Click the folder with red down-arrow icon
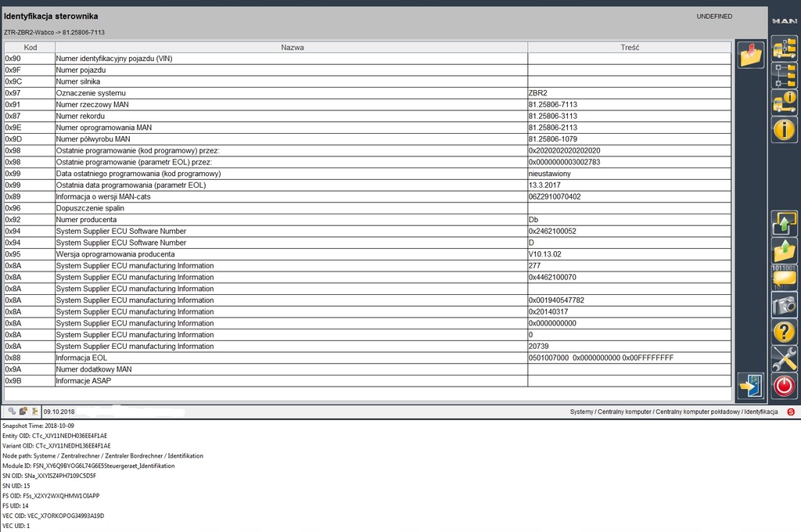This screenshot has width=801, height=532. pyautogui.click(x=750, y=55)
